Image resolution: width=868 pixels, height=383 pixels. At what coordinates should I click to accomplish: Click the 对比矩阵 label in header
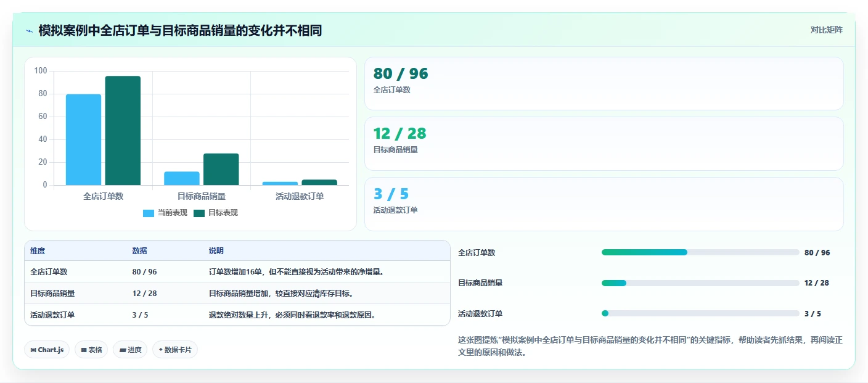pyautogui.click(x=826, y=30)
